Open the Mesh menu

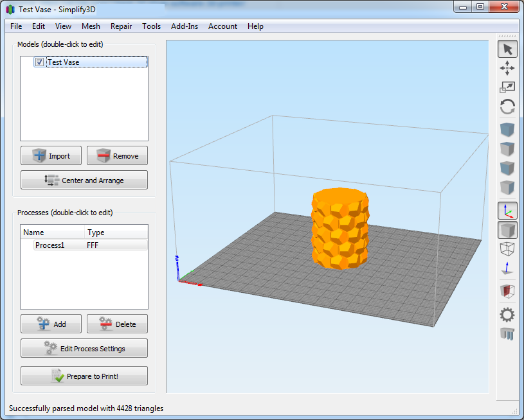click(x=91, y=26)
